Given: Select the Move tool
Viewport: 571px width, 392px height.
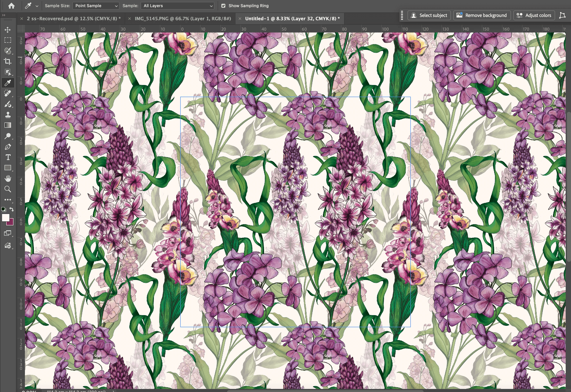Looking at the screenshot, I should pyautogui.click(x=8, y=30).
